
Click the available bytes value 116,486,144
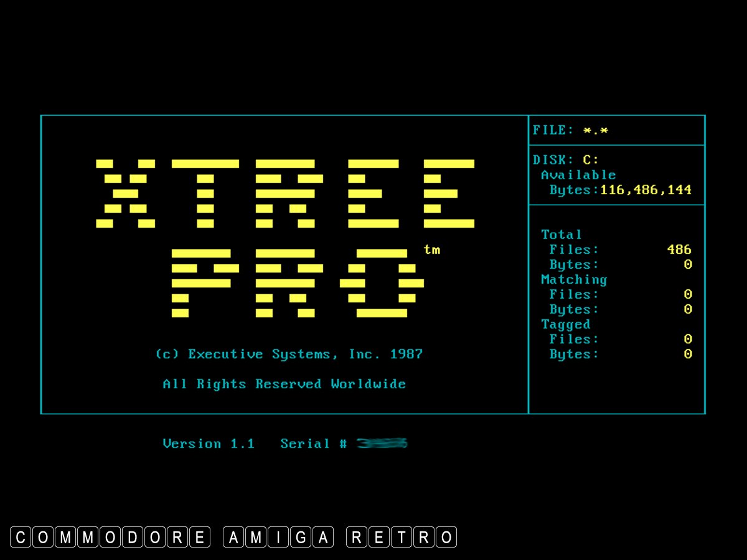click(646, 190)
